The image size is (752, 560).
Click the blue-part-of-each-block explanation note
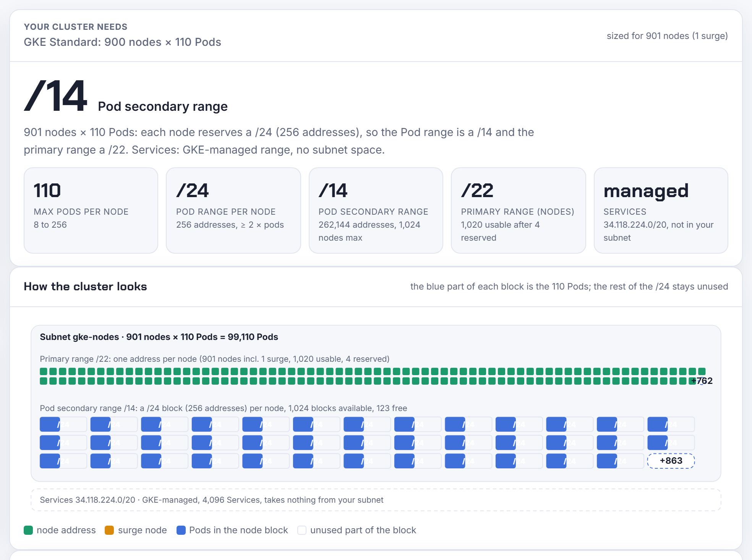click(569, 286)
